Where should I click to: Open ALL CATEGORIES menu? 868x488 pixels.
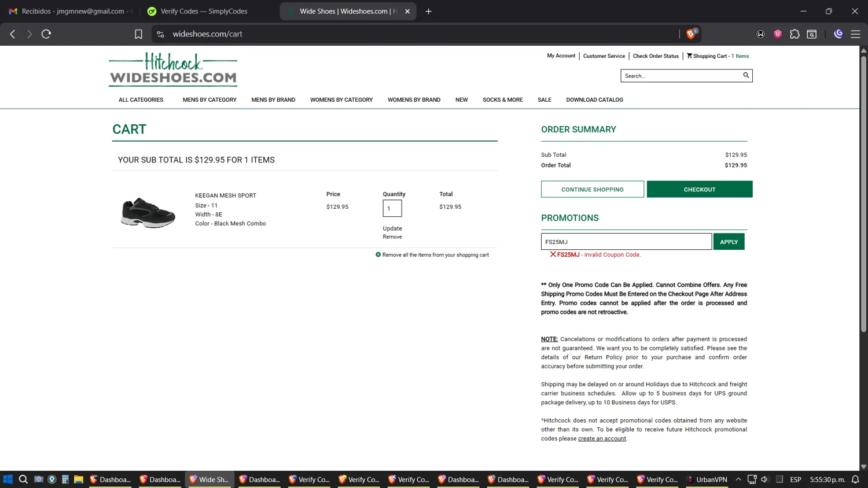click(141, 100)
